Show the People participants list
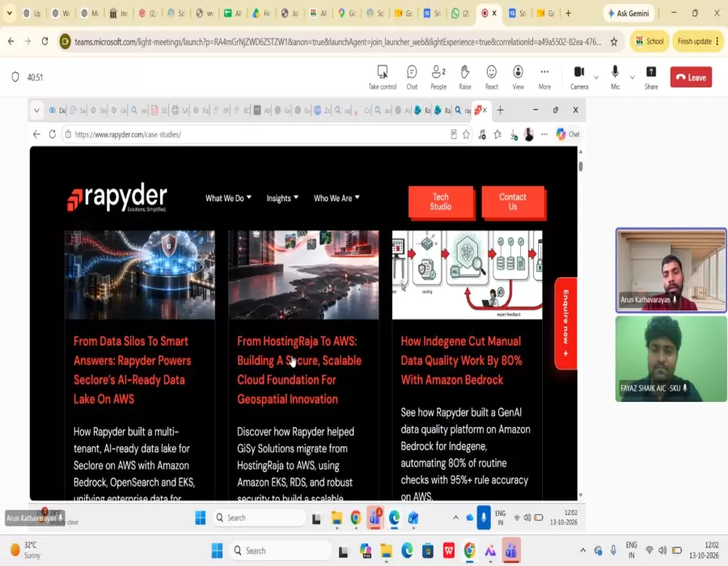728x566 pixels. click(438, 77)
